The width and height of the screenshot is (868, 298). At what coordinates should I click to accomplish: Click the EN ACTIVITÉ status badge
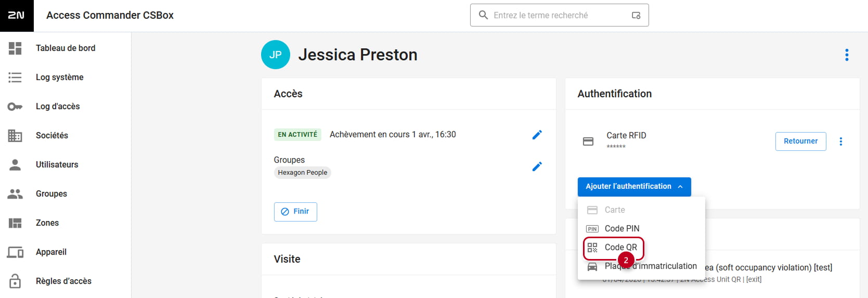click(x=297, y=135)
